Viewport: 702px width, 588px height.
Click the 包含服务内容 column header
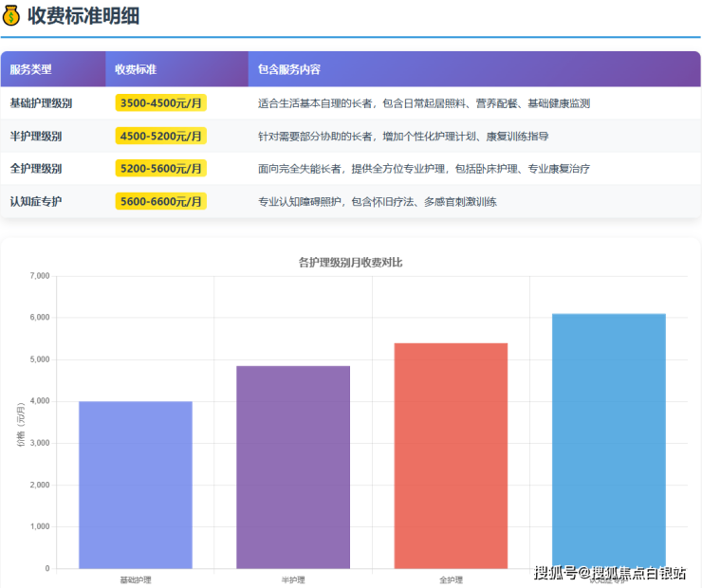(289, 70)
